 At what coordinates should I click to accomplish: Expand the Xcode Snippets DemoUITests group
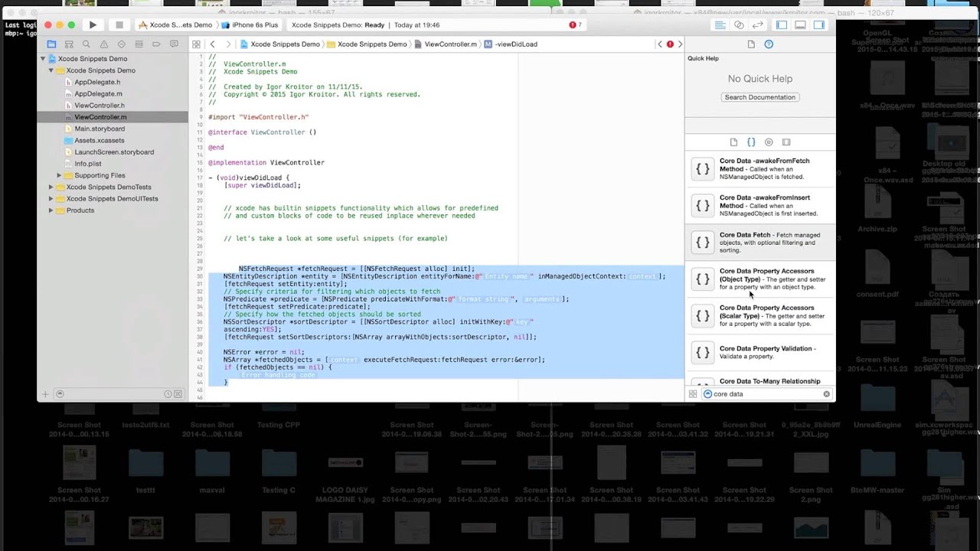51,199
